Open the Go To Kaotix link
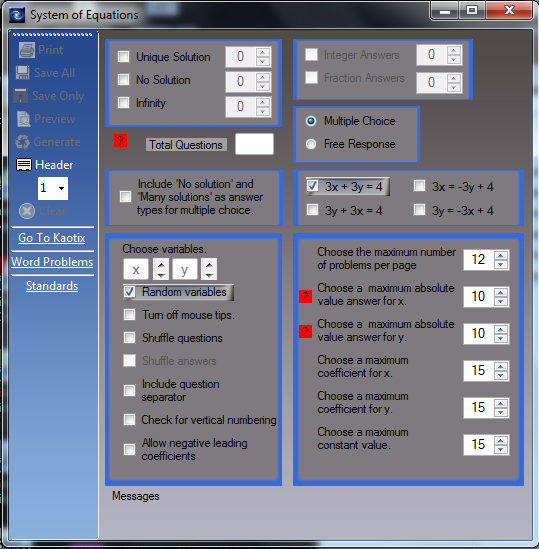Image resolution: width=539 pixels, height=549 pixels. 52,238
